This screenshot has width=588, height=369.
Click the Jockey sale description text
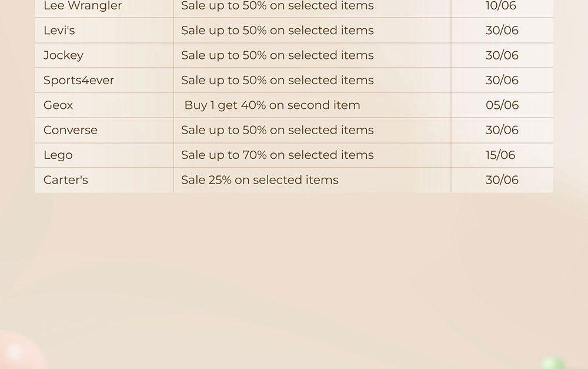pyautogui.click(x=278, y=55)
